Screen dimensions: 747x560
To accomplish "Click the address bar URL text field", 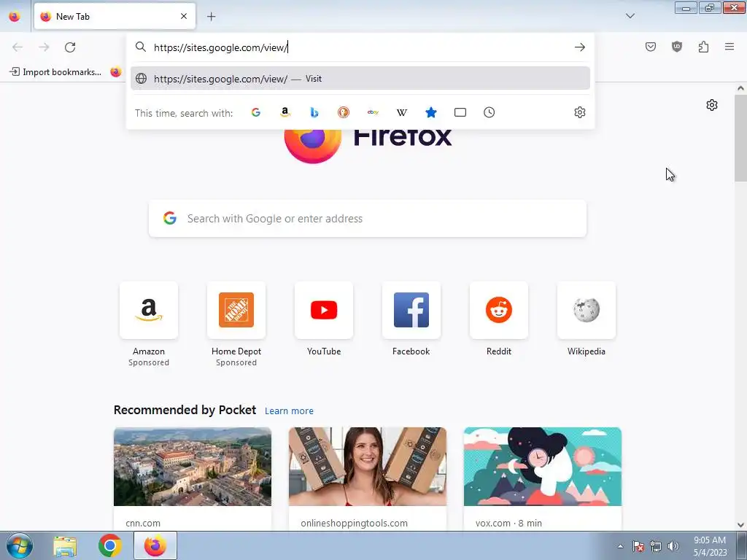I will (360, 47).
